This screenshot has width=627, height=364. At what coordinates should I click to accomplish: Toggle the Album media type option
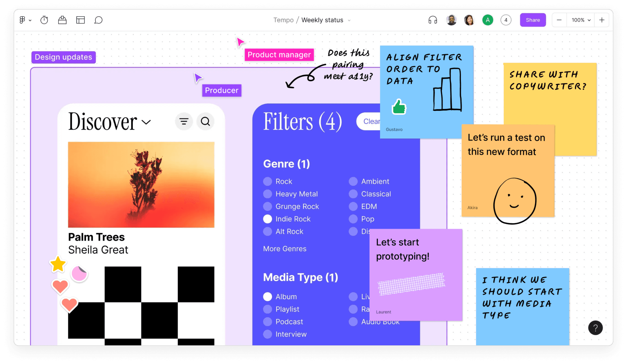pyautogui.click(x=267, y=297)
